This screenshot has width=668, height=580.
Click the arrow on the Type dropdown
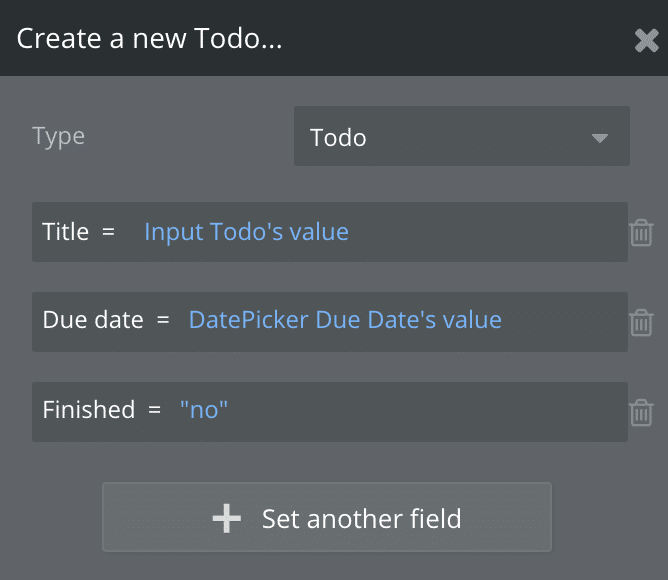(600, 138)
